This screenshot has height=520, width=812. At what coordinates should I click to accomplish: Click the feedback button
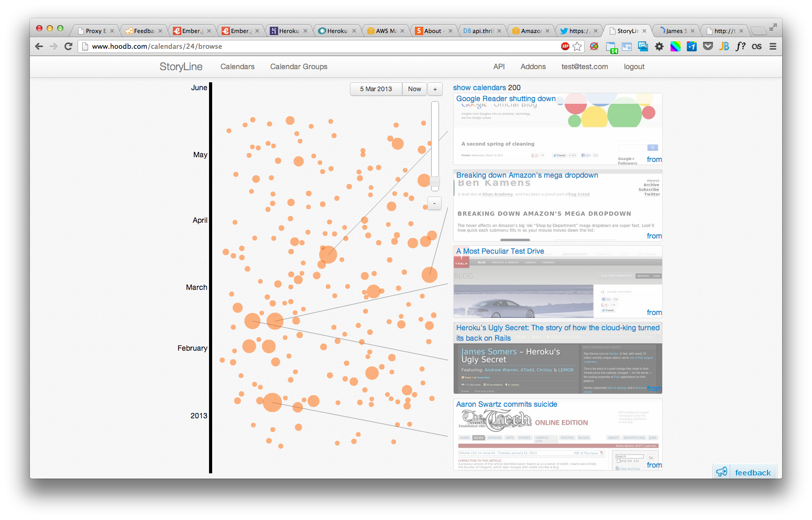pyautogui.click(x=745, y=472)
